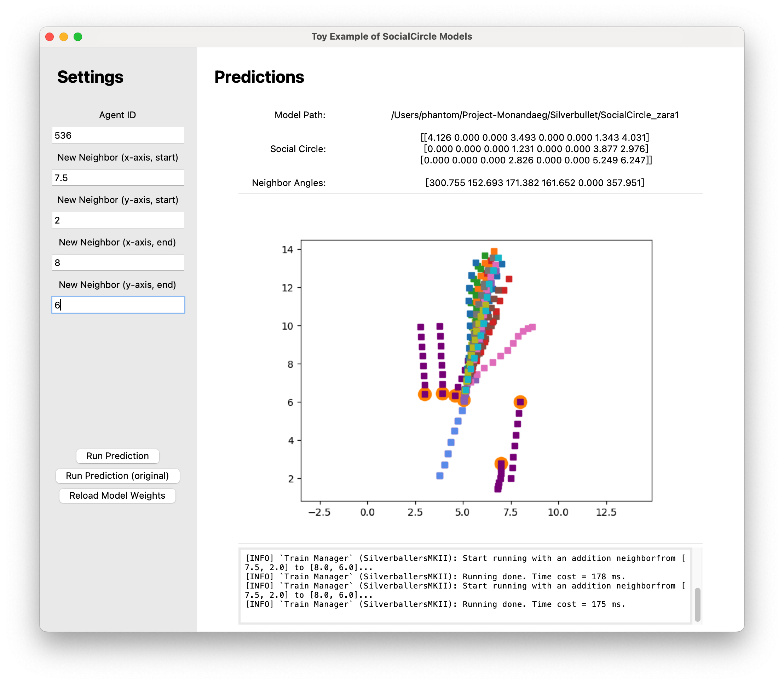This screenshot has width=784, height=684.
Task: Focus New Neighbor y-axis end field
Action: pos(117,305)
